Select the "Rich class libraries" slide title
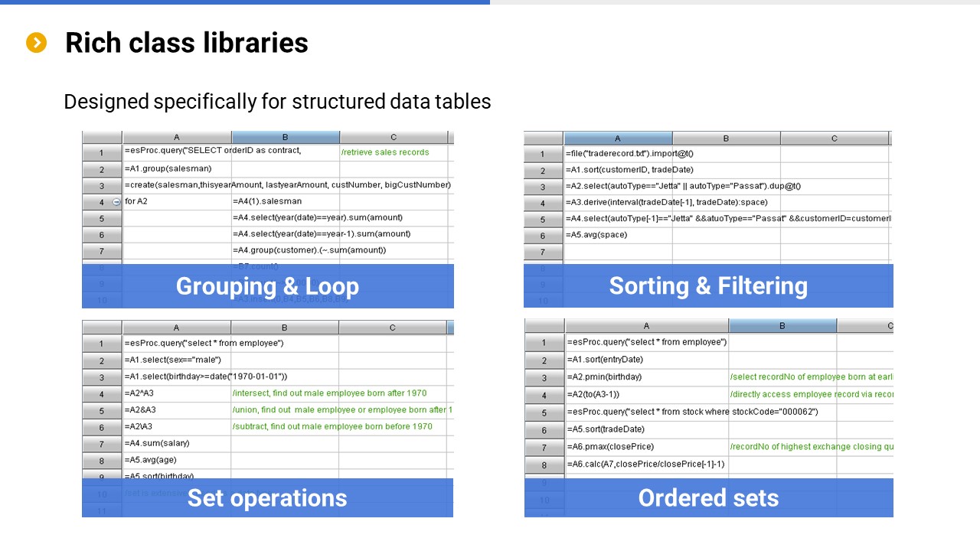 186,43
